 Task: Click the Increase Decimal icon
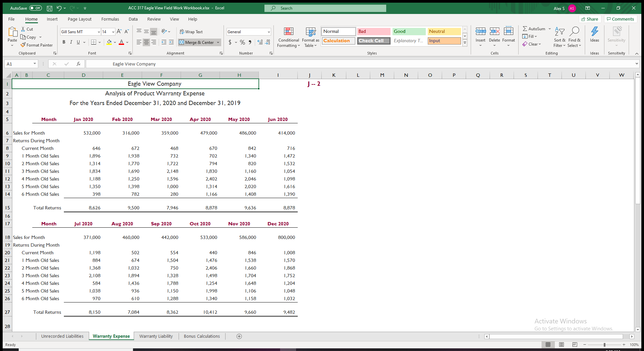pyautogui.click(x=260, y=42)
